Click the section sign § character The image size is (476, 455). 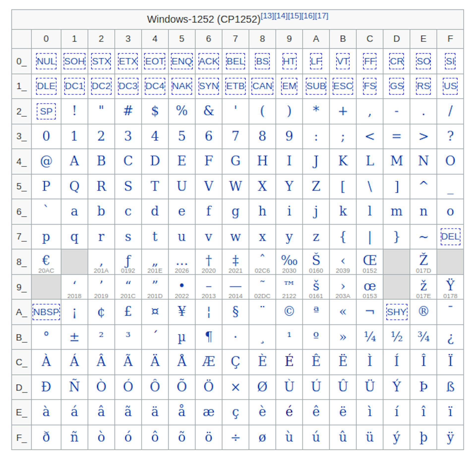tap(236, 312)
